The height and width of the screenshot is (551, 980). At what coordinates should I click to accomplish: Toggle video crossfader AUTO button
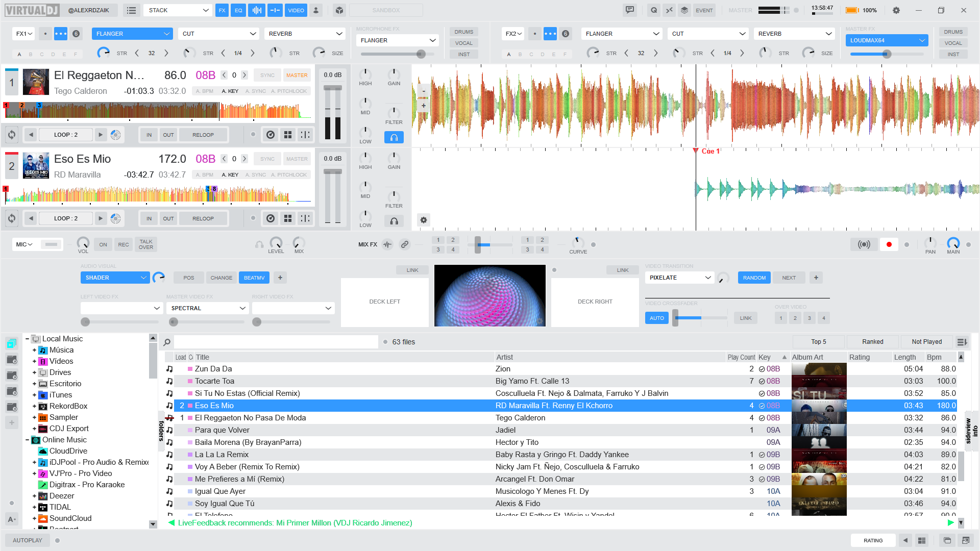tap(657, 318)
